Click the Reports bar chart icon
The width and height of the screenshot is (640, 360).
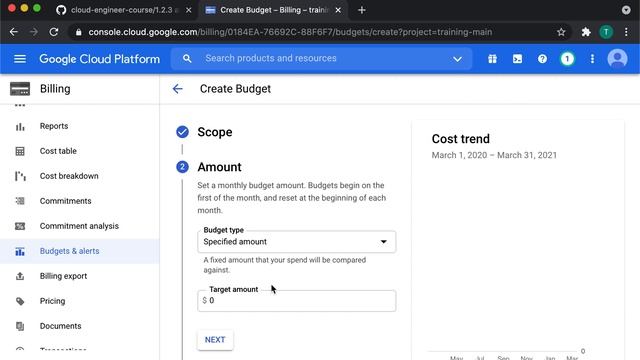[20, 127]
